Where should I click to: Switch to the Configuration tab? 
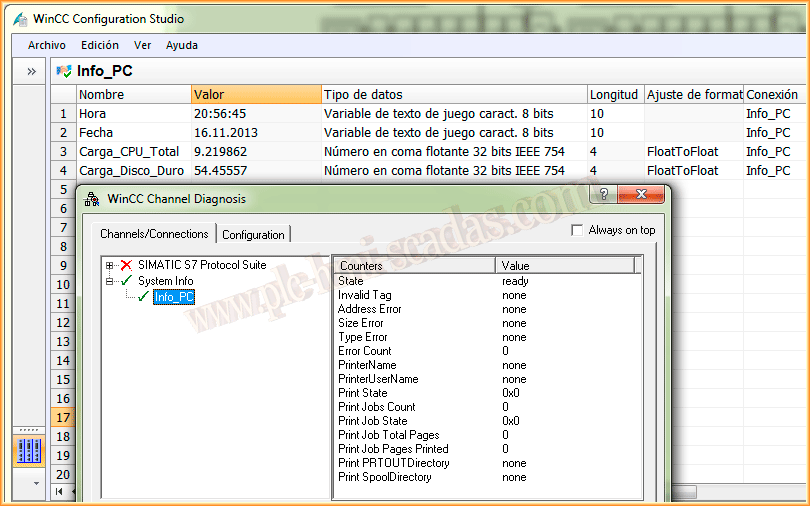click(x=253, y=234)
